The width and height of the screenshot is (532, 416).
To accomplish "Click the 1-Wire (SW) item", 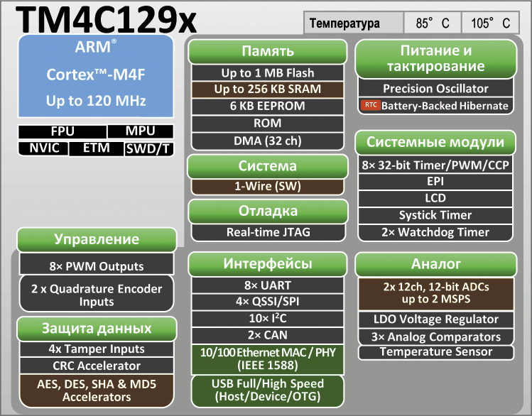I will [x=268, y=187].
